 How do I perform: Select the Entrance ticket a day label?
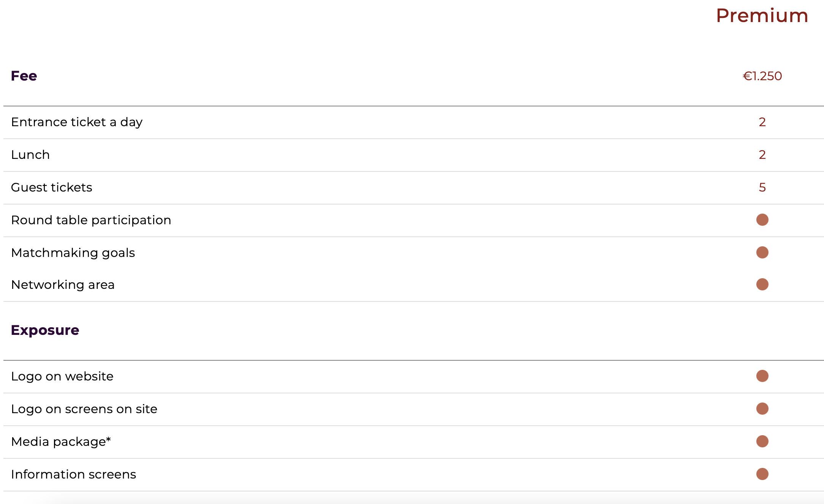tap(77, 122)
